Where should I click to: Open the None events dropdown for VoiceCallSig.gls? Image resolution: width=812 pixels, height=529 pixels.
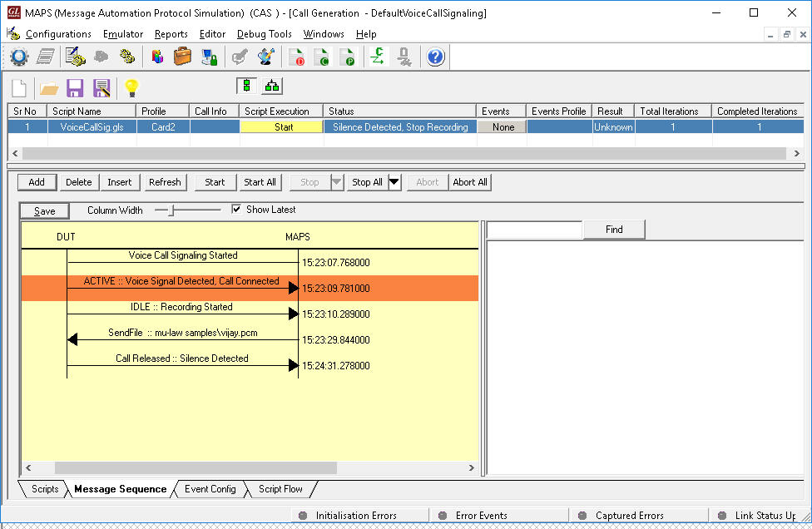click(503, 127)
